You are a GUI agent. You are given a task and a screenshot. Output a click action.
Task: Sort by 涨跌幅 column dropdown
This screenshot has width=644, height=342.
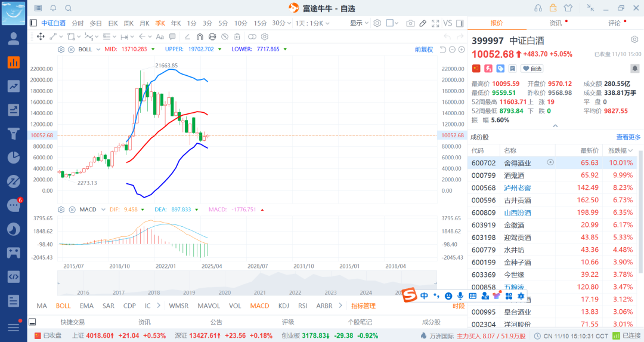coord(621,150)
